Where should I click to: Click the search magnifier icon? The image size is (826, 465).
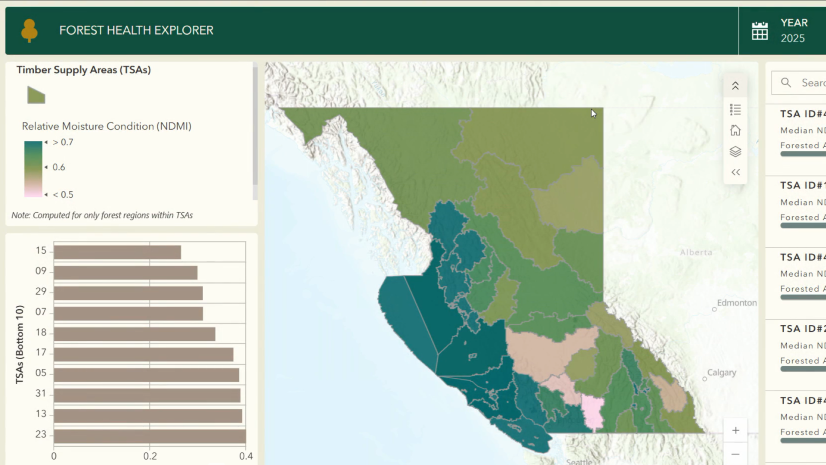786,83
